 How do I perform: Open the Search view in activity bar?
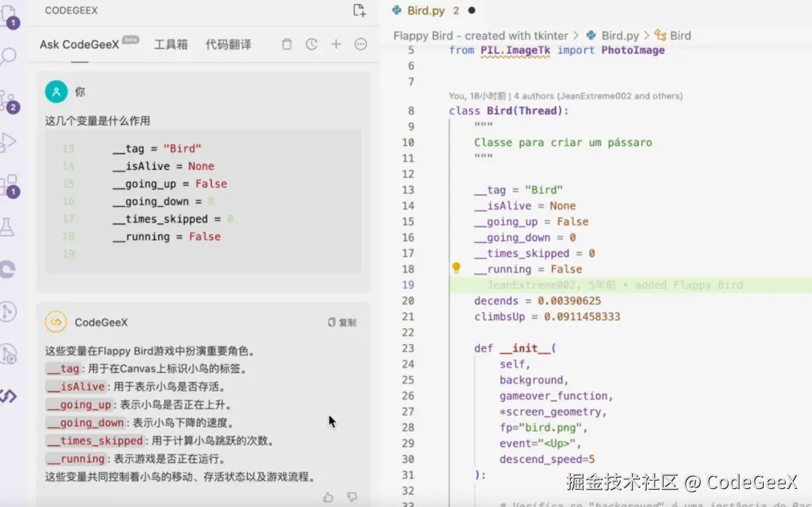(8, 56)
